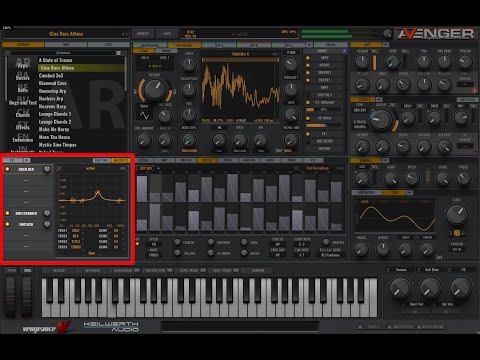Click the large filter Cutoff knob
The height and width of the screenshot is (360, 480).
[381, 119]
